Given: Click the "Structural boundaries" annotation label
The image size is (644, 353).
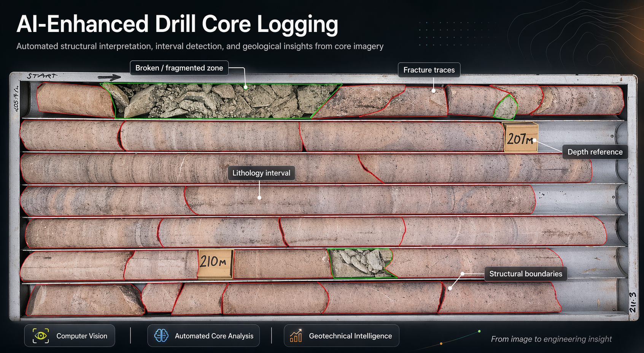Looking at the screenshot, I should [525, 274].
